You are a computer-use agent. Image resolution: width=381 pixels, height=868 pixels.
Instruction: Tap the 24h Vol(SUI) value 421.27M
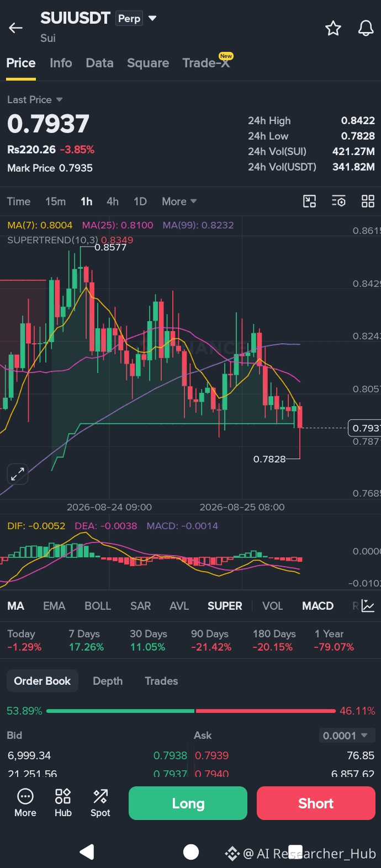tap(353, 151)
